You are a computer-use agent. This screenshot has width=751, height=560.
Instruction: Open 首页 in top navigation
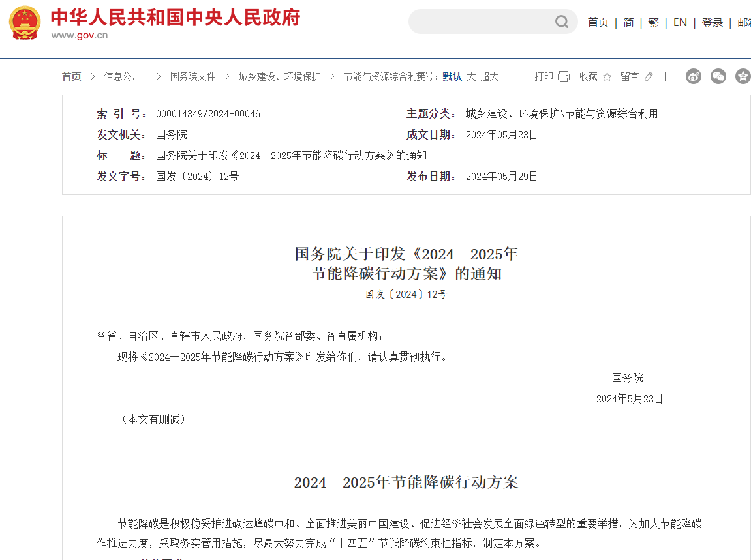tap(598, 23)
